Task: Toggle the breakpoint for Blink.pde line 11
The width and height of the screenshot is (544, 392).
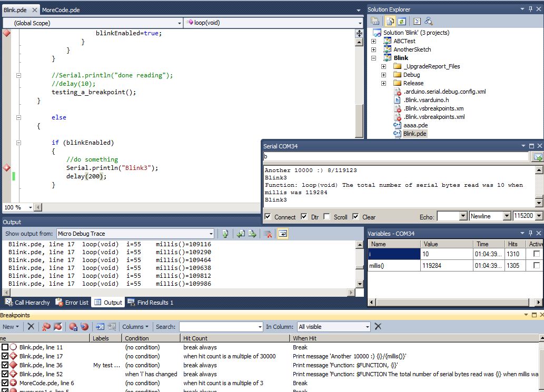Action: (x=4, y=347)
